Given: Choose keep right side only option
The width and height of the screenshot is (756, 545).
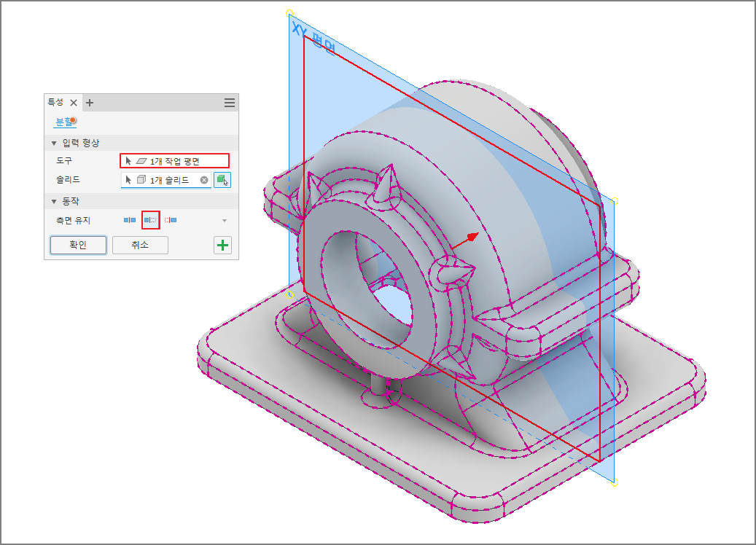Looking at the screenshot, I should (171, 220).
